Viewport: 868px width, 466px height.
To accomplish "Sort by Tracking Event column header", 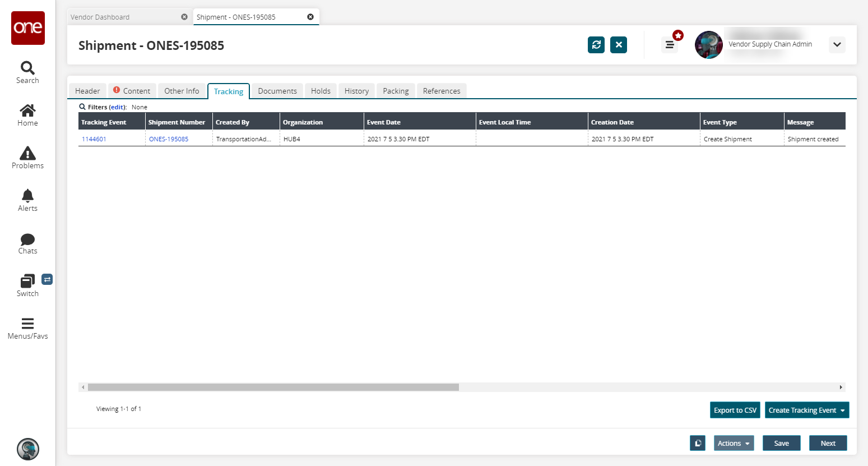I will (112, 122).
